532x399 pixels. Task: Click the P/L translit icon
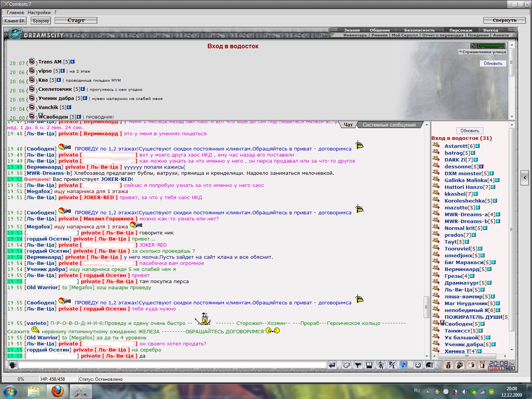[x=392, y=365]
